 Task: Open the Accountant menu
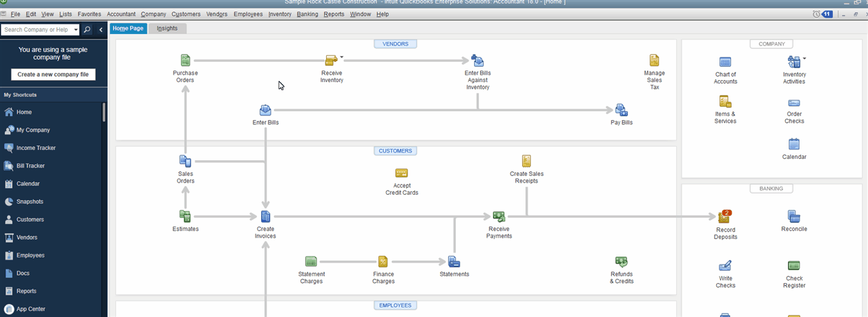click(x=121, y=14)
